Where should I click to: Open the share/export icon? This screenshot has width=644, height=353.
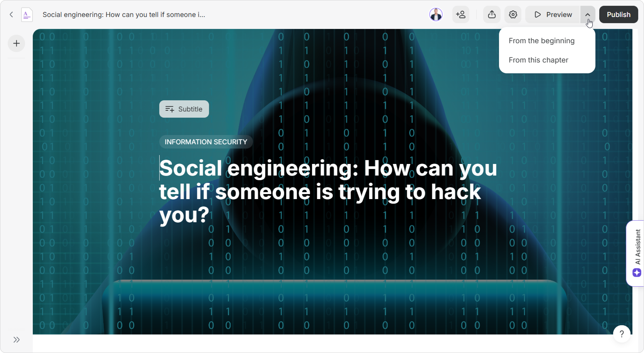tap(492, 14)
